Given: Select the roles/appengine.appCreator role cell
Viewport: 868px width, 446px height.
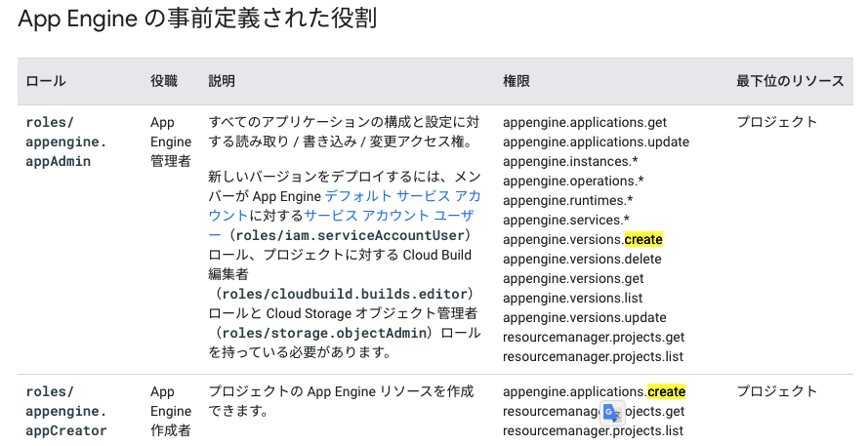Looking at the screenshot, I should pyautogui.click(x=66, y=411).
